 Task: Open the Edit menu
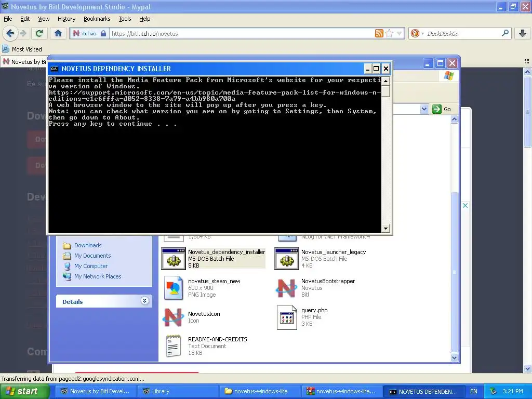25,19
